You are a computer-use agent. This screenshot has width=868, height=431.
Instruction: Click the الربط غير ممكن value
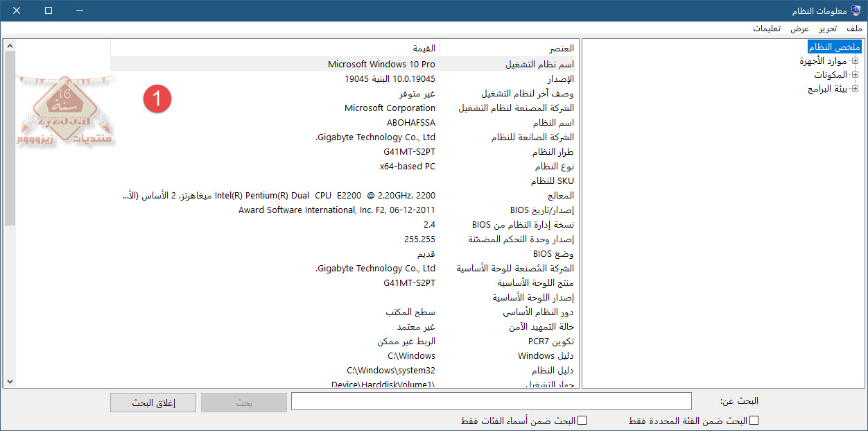[406, 341]
